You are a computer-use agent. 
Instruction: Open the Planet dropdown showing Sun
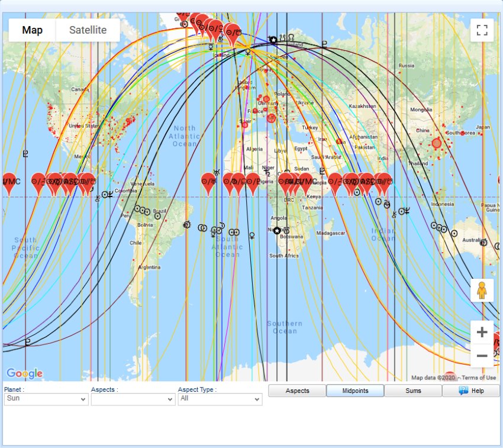point(46,399)
